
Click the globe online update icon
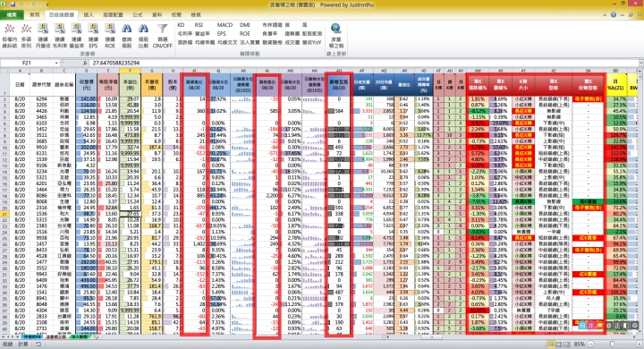[x=335, y=29]
